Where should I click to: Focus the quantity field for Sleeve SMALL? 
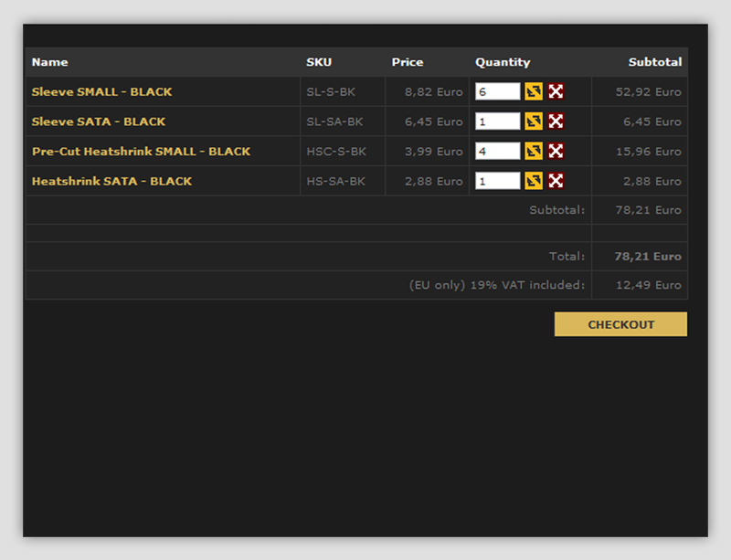coord(497,91)
